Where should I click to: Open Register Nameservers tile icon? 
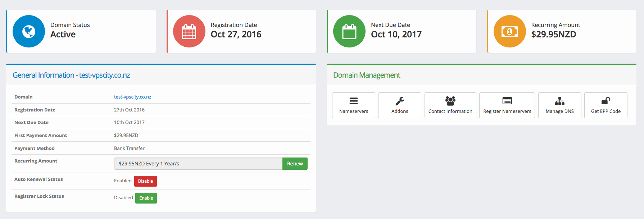507,101
